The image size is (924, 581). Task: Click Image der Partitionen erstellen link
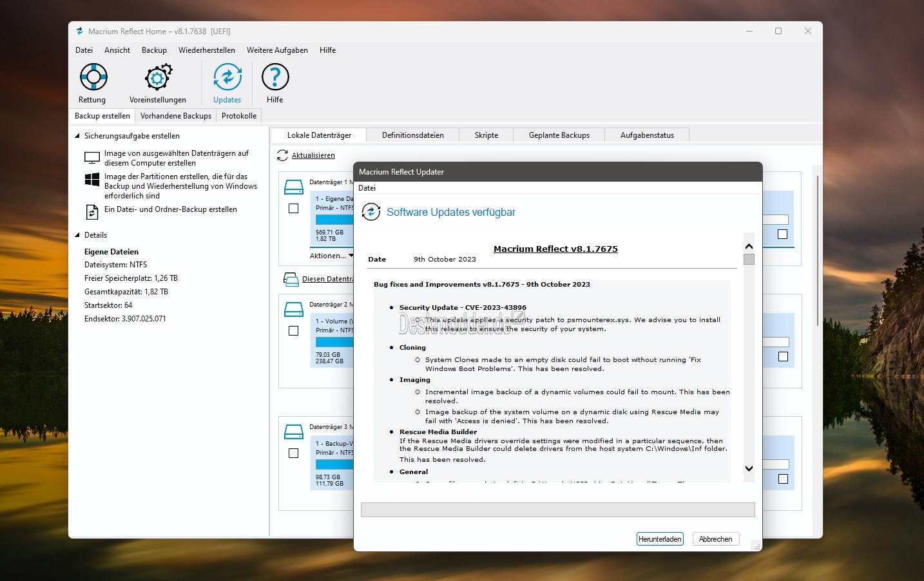coord(180,186)
